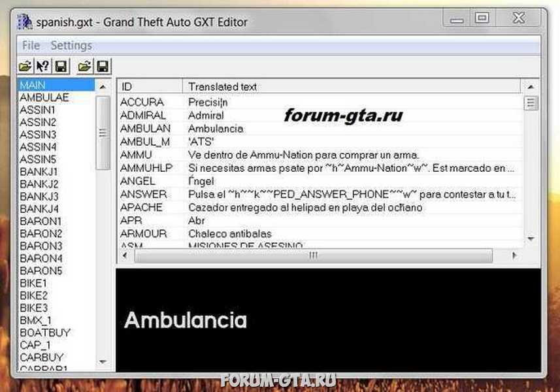Viewport: 560px width, 392px height.
Task: Click the Translated text column header
Action: pos(352,86)
